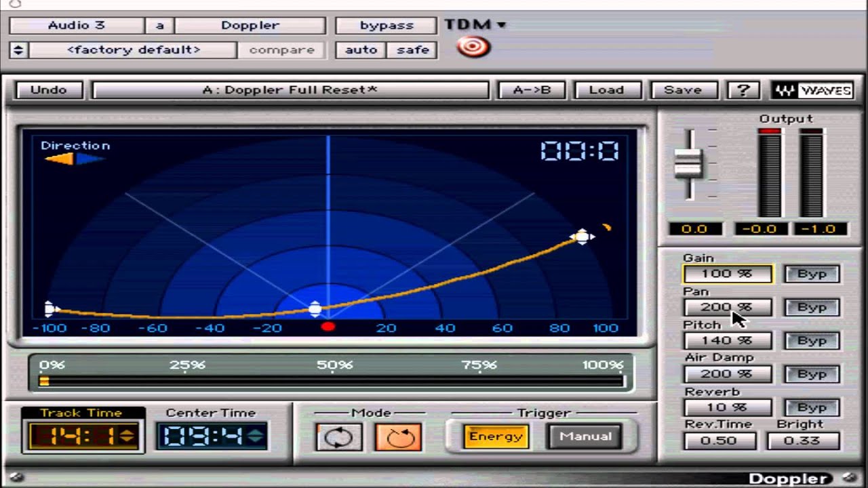
Task: Click the Air Damp 200 % field
Action: 727,373
